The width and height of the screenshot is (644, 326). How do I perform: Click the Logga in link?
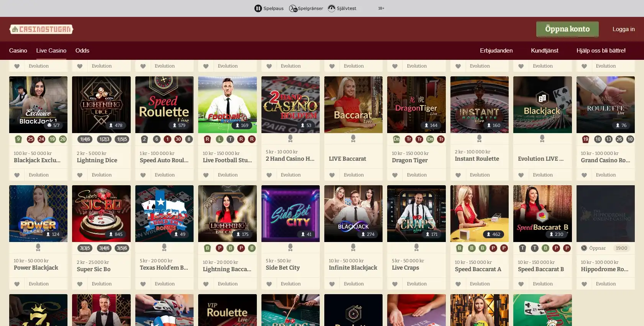(x=623, y=29)
